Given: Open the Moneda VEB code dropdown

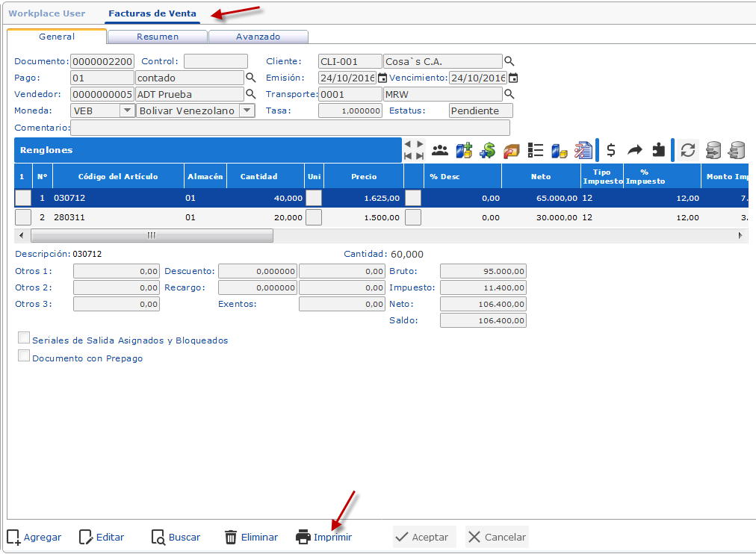Looking at the screenshot, I should (126, 111).
